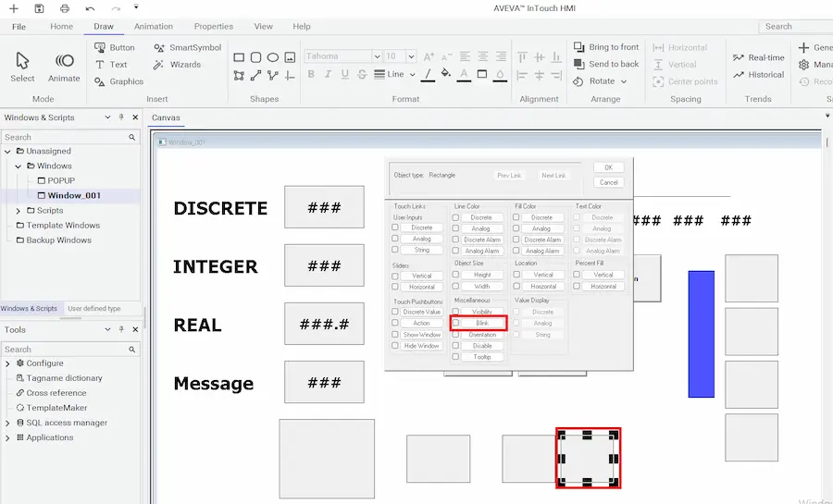
Task: Check the Blink checkbox in Miscellaneous
Action: [455, 323]
